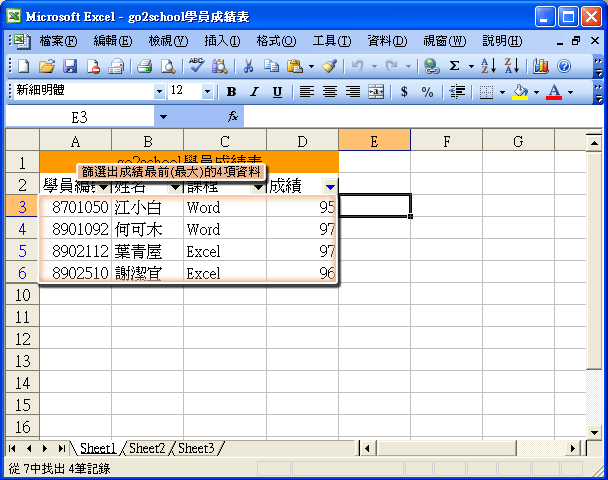Click the Fill Color paint bucket
608x480 pixels.
(519, 91)
